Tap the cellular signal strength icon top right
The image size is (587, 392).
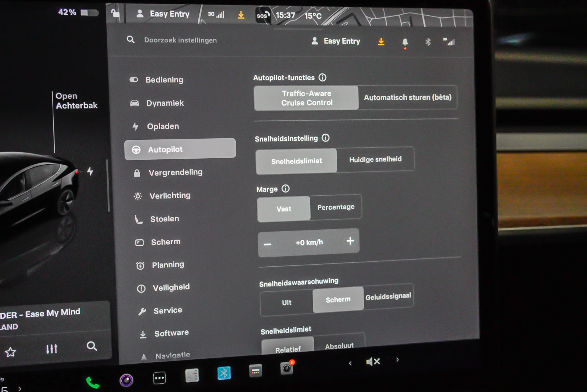click(450, 42)
